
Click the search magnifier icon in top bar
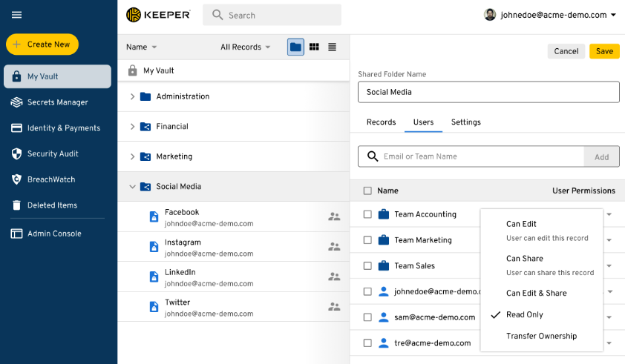click(x=217, y=15)
